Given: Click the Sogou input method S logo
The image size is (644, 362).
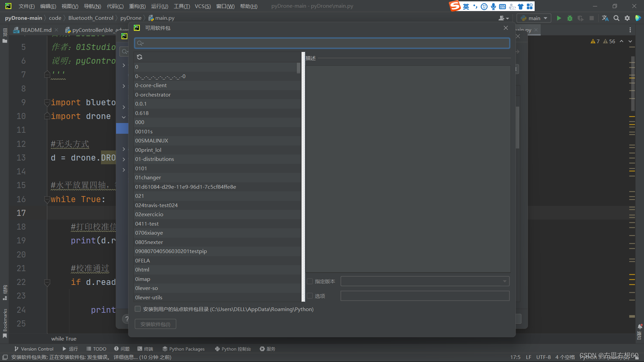Looking at the screenshot, I should pos(455,6).
